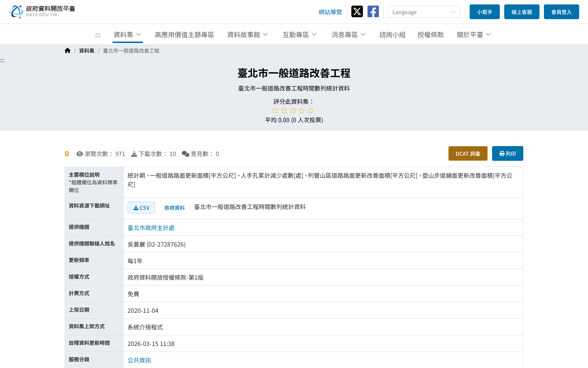Screen dimensions: 588x368
Task: Open the 網站導覽 sitemap link
Action: 330,12
